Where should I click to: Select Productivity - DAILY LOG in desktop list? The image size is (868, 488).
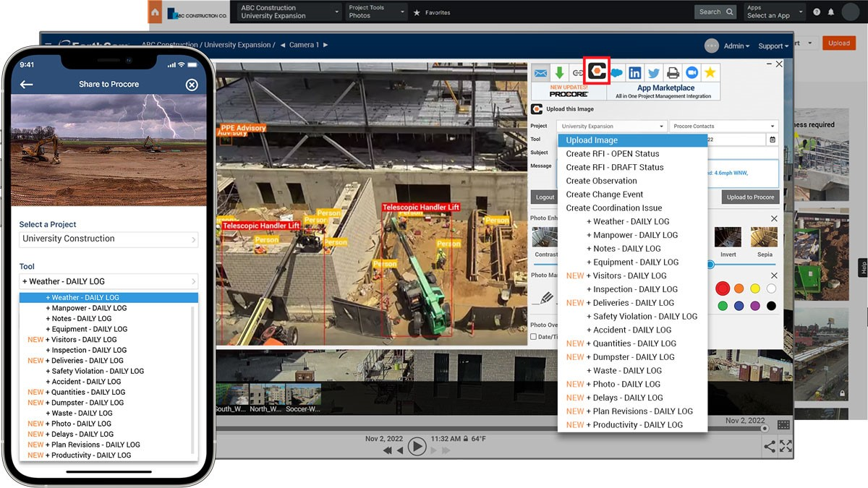coord(633,424)
